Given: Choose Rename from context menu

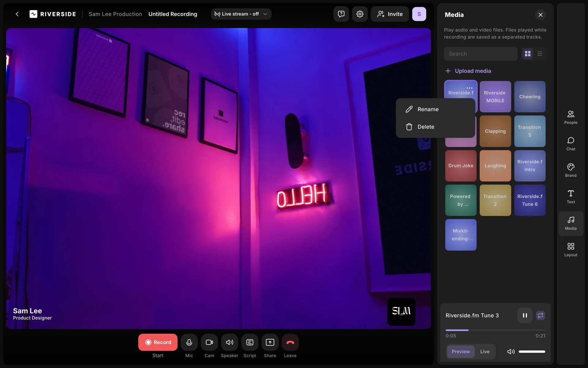Looking at the screenshot, I should pyautogui.click(x=428, y=109).
